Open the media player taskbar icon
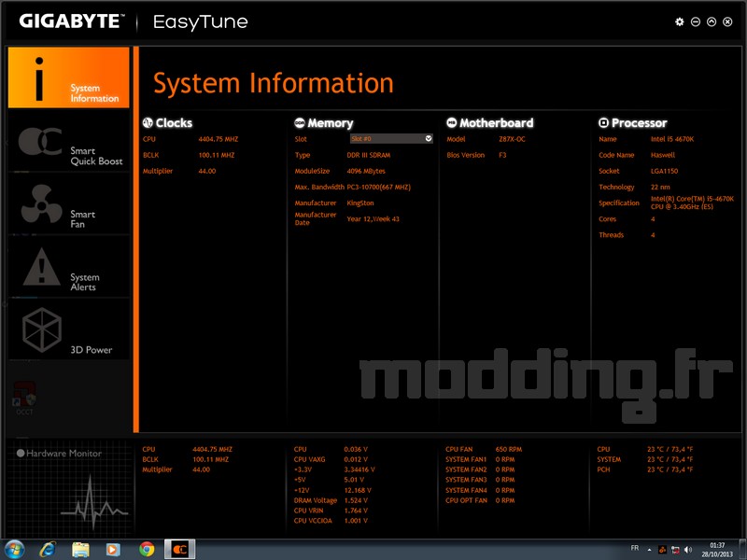This screenshot has width=747, height=560. pos(113,550)
